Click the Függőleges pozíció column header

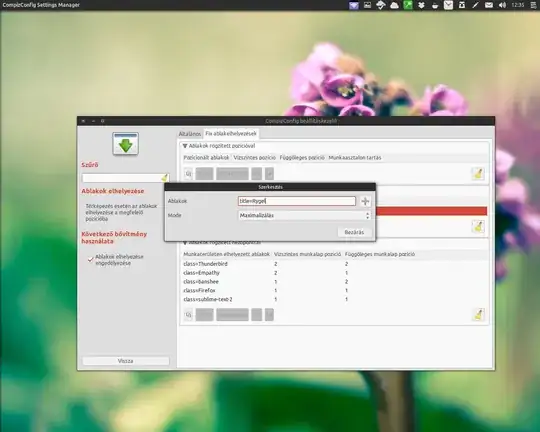[302, 157]
